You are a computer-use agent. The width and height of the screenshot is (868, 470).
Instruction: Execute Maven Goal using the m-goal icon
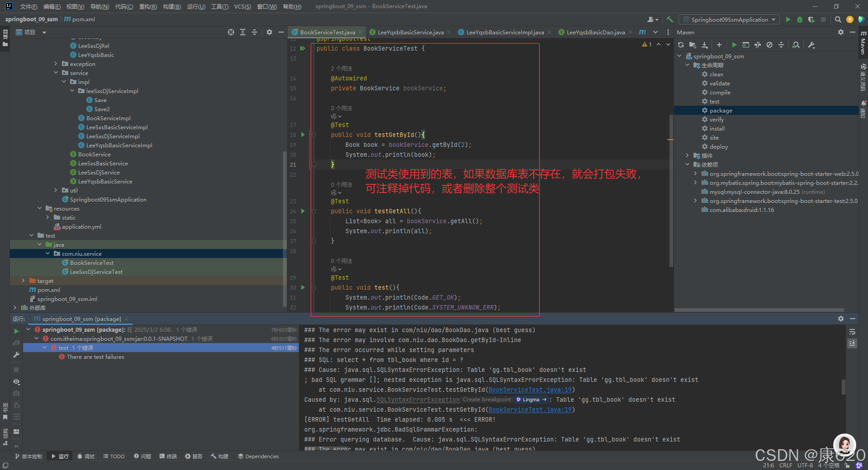click(x=746, y=45)
